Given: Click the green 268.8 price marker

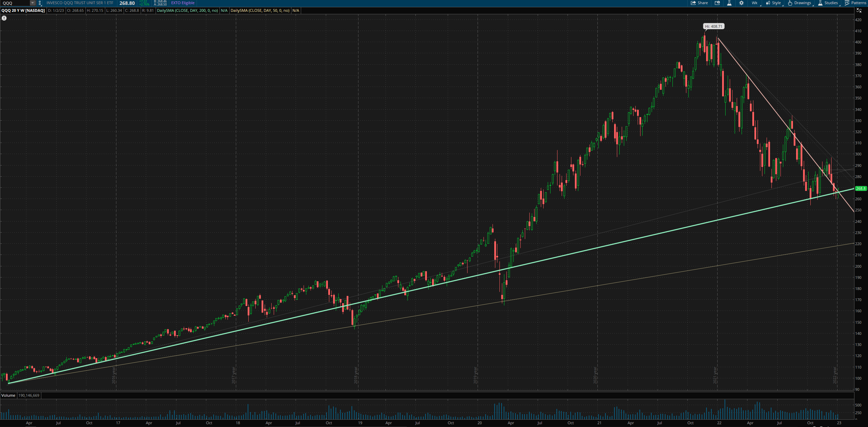Looking at the screenshot, I should [861, 188].
